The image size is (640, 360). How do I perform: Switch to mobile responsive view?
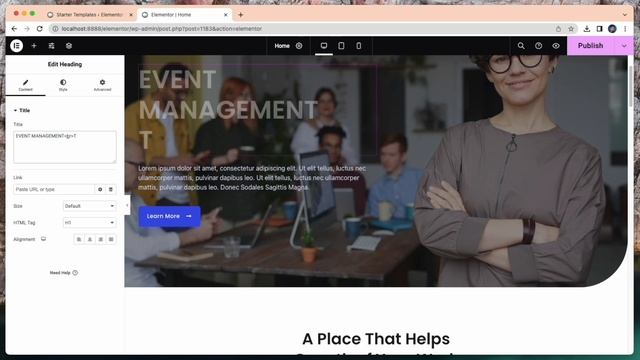click(359, 46)
